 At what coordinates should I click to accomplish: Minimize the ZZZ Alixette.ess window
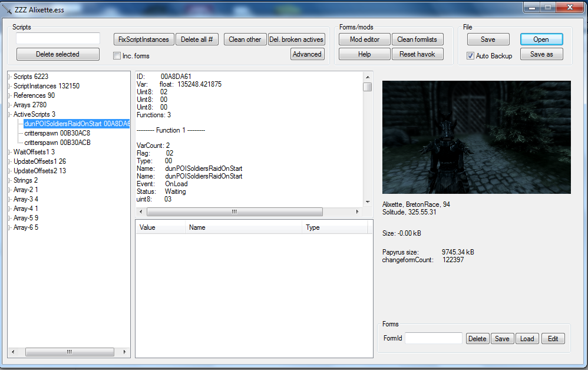tap(531, 8)
